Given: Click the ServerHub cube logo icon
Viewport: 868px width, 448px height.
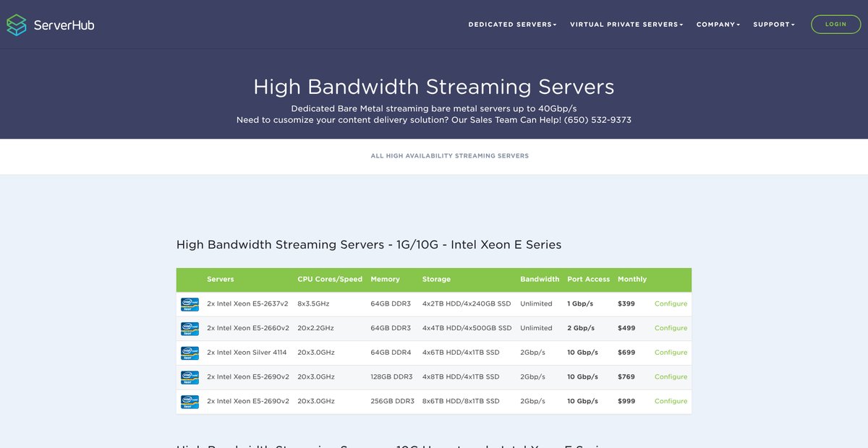Looking at the screenshot, I should [x=17, y=25].
